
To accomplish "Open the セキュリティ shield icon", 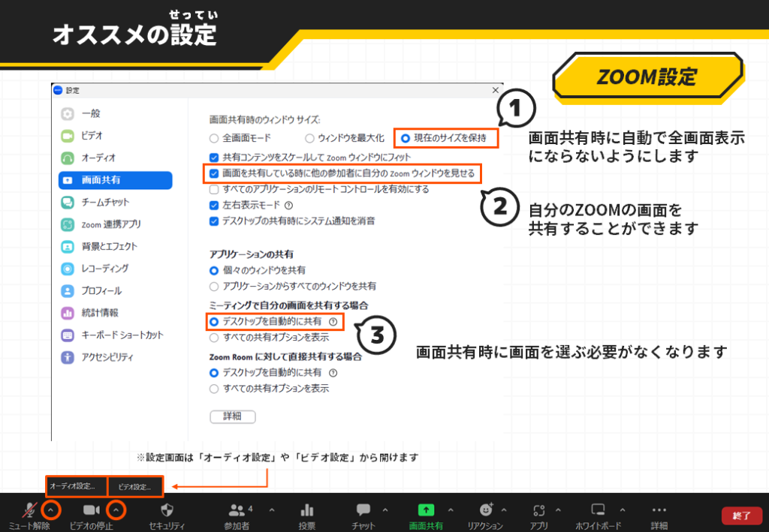I will [x=167, y=509].
